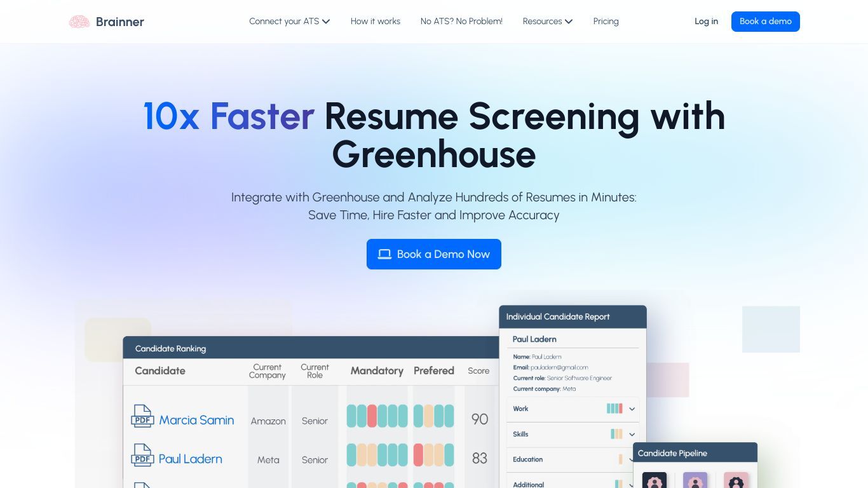Image resolution: width=868 pixels, height=488 pixels.
Task: Click the Mandatory column header
Action: click(377, 370)
